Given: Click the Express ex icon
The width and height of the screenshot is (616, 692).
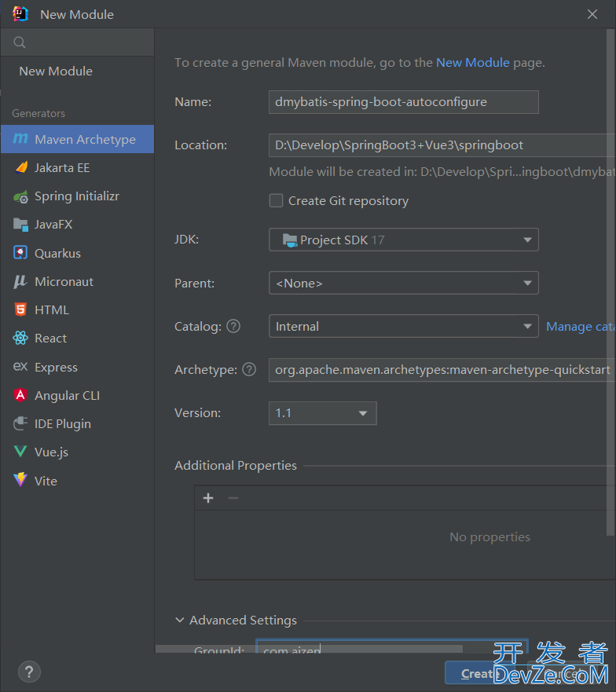Looking at the screenshot, I should pos(20,366).
